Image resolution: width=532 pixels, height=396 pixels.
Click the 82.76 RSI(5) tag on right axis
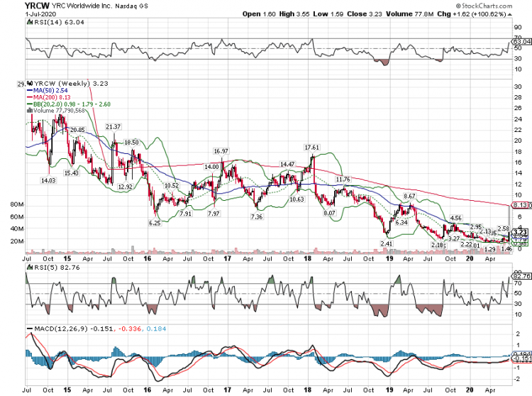[x=522, y=276]
